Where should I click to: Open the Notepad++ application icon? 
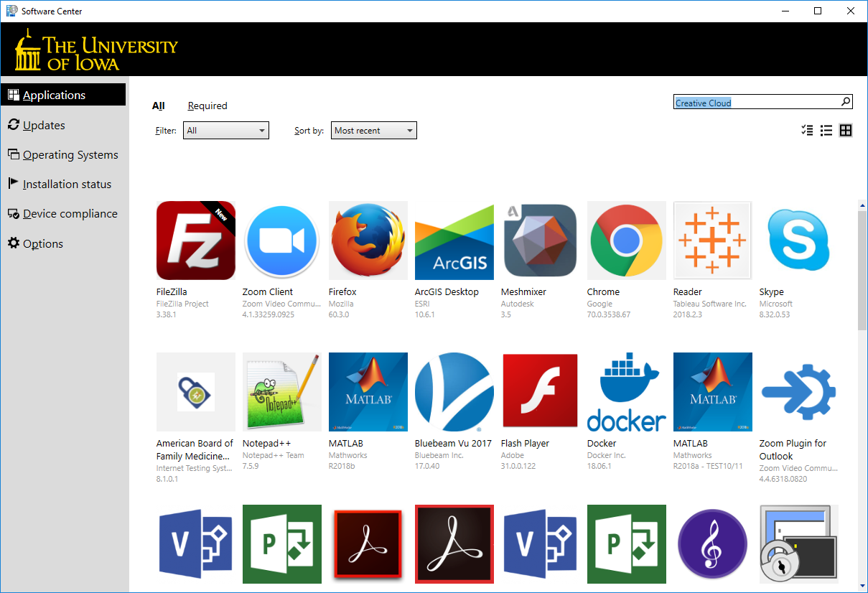coord(281,391)
